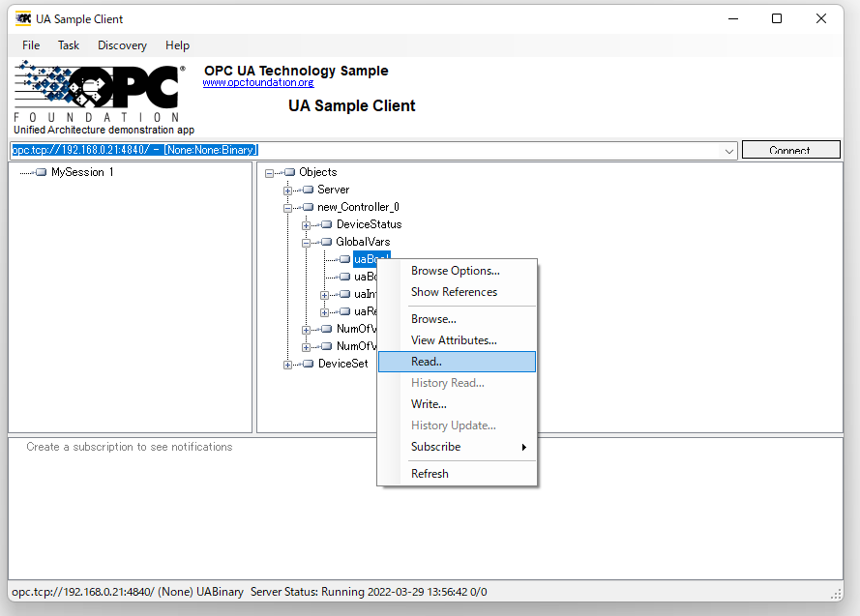
Task: Open the www.opcfoundation.org link
Action: [257, 83]
